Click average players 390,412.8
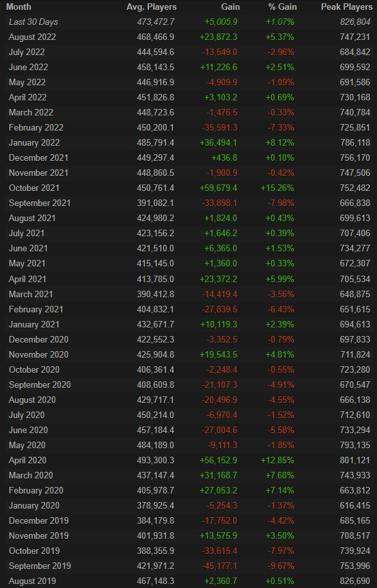 tap(156, 295)
